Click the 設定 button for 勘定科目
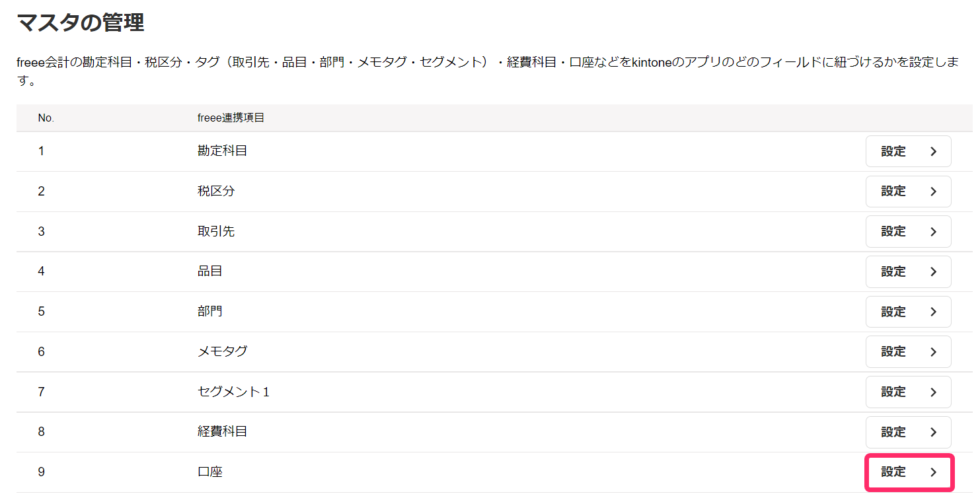The image size is (980, 502). [x=908, y=151]
